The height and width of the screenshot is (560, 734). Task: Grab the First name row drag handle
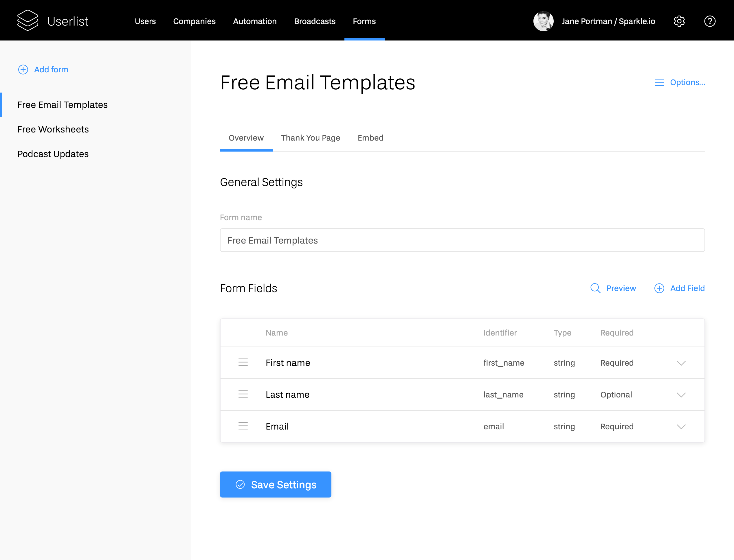(243, 362)
